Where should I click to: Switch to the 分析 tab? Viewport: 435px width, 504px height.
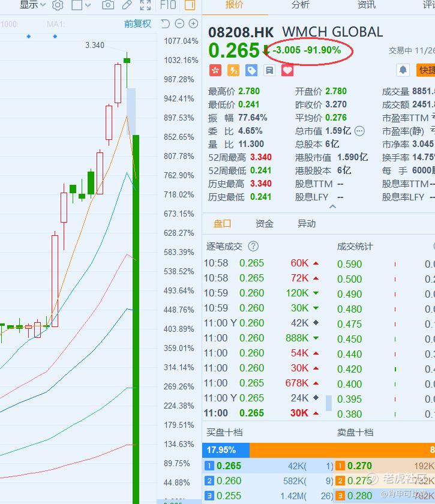(301, 5)
